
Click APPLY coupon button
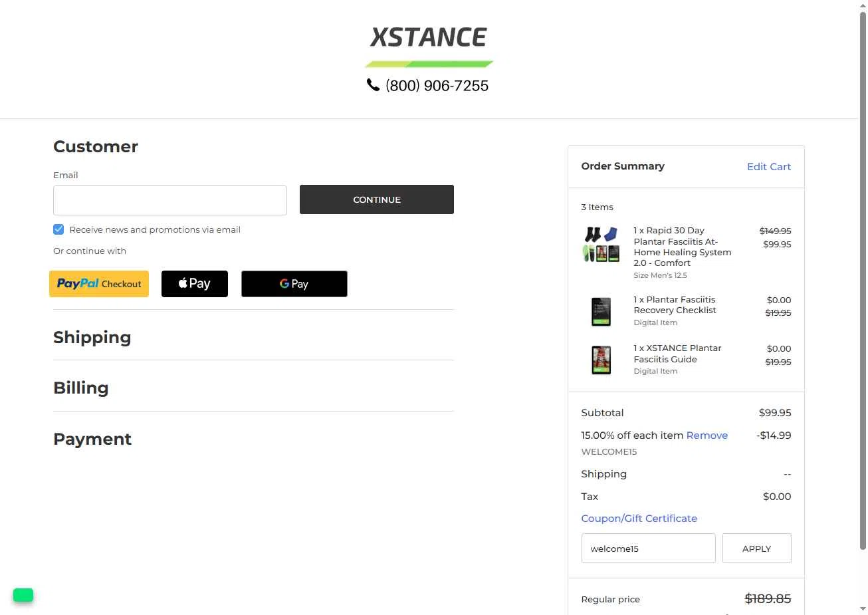[757, 549]
